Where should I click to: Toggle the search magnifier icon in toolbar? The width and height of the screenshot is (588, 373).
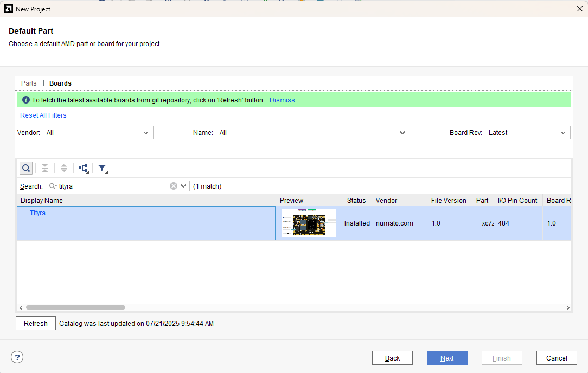[x=25, y=168]
